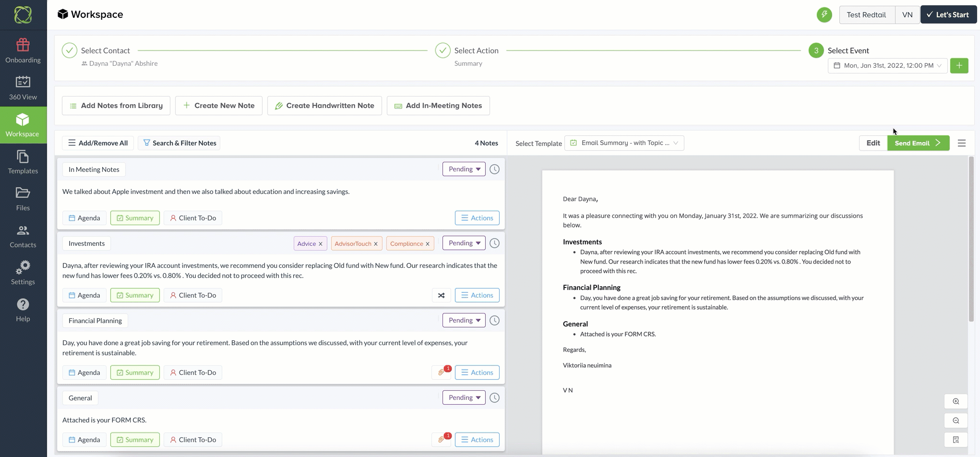Viewport: 980px width, 457px height.
Task: Click the email preview vertical scrollbar
Action: (x=971, y=240)
